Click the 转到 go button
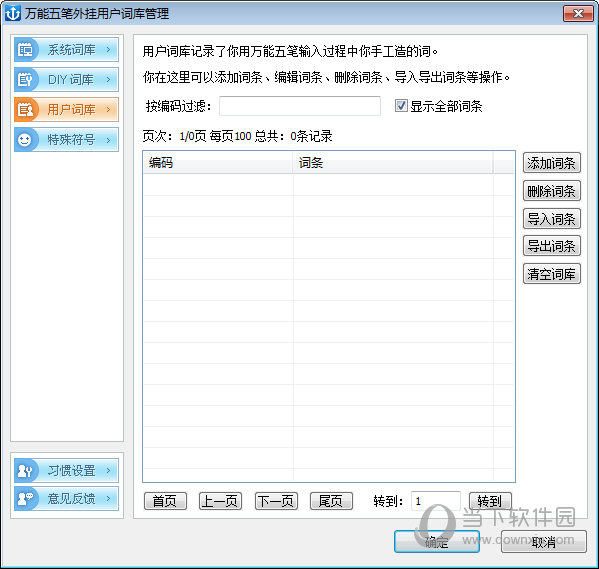Screen dimensions: 599x569 click(x=490, y=501)
